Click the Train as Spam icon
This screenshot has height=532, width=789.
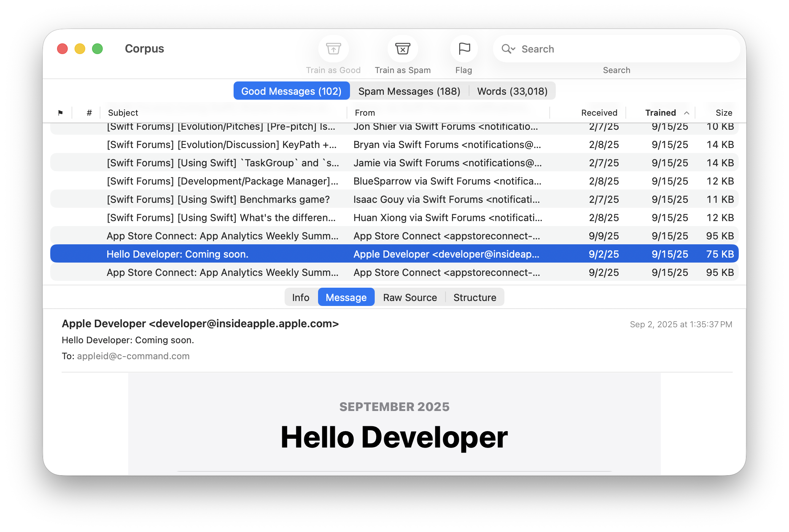tap(402, 49)
